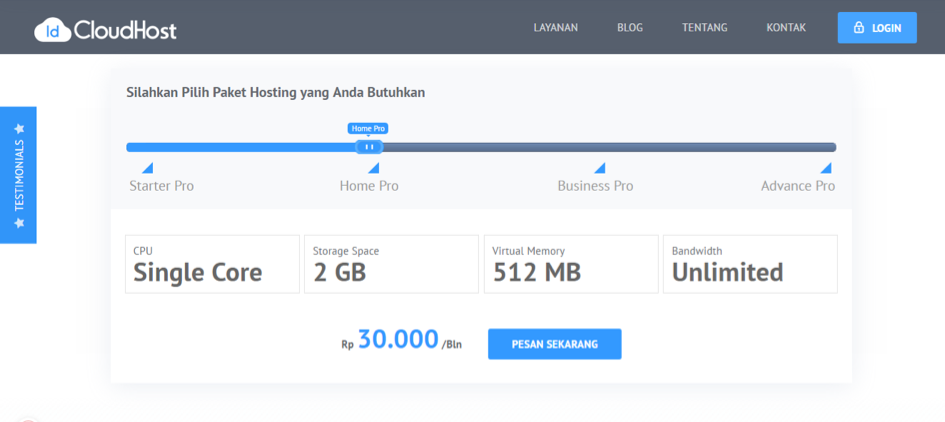
Task: Click the Unlimited Bandwidth box
Action: click(x=750, y=264)
